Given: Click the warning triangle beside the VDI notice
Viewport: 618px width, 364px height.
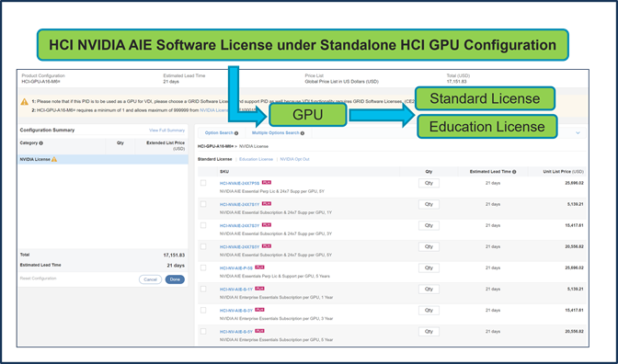Looking at the screenshot, I should (x=25, y=102).
